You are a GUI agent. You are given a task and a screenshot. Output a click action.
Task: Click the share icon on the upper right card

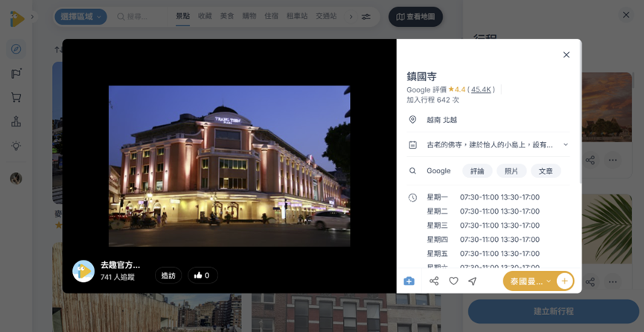click(x=590, y=160)
